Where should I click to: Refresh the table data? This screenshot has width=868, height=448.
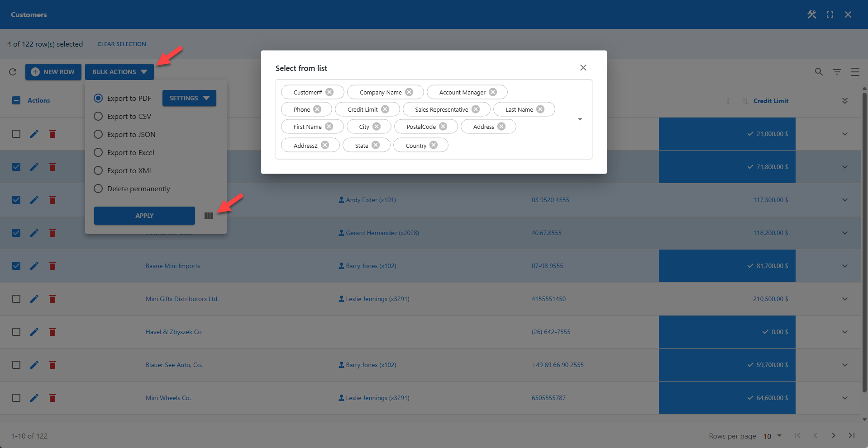12,71
